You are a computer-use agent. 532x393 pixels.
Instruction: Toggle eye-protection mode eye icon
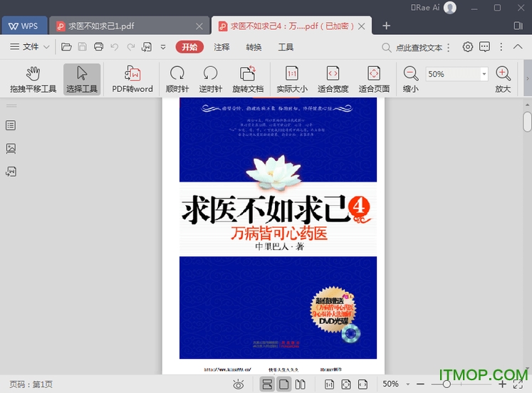(x=238, y=384)
